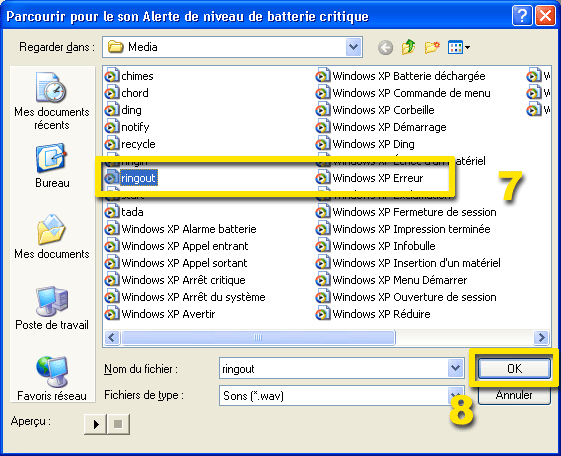Open Fichiers de type combo box
The height and width of the screenshot is (456, 561).
point(342,396)
